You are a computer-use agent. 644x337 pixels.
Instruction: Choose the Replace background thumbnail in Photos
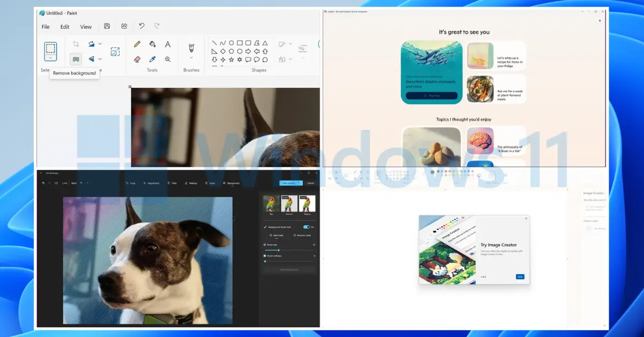(x=307, y=204)
